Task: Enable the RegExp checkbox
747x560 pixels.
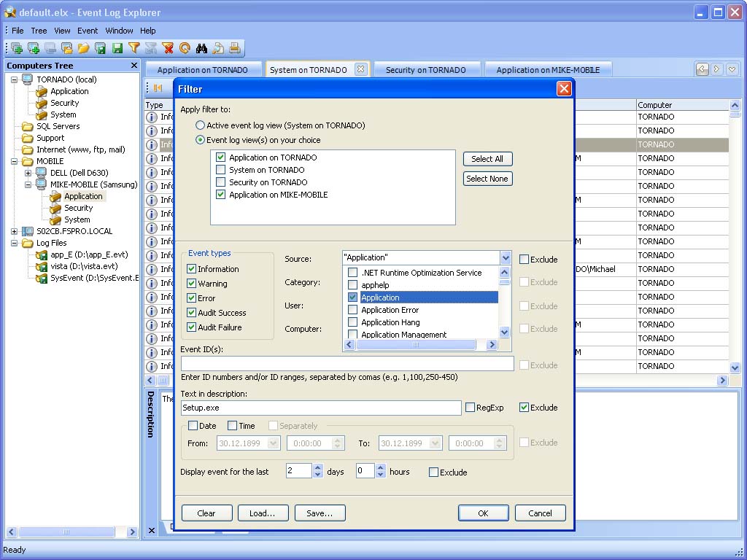Action: tap(471, 407)
